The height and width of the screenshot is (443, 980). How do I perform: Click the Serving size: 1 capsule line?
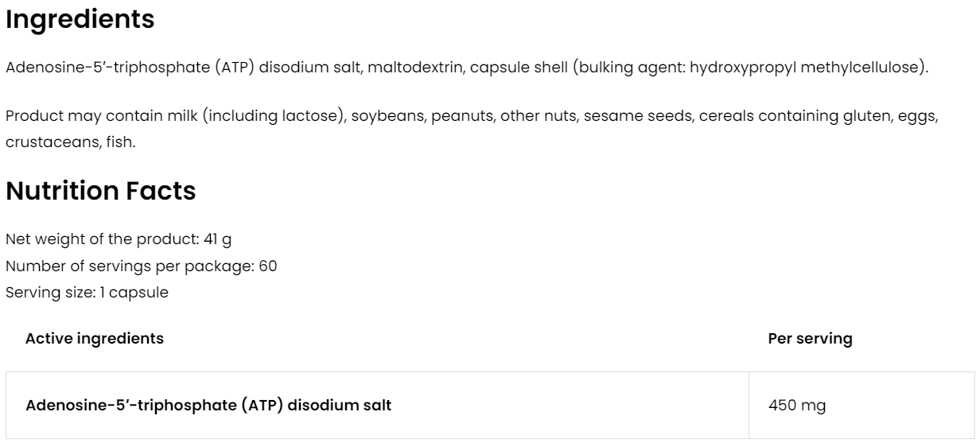(x=87, y=292)
